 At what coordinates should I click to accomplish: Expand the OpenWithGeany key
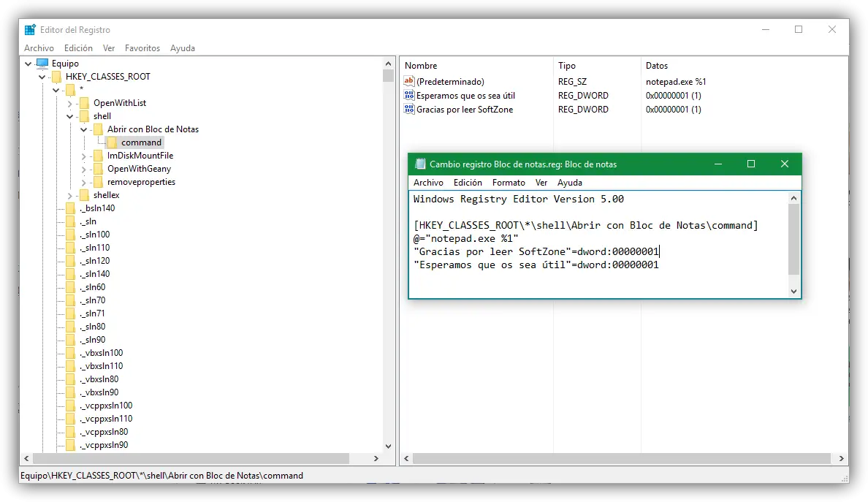click(x=83, y=170)
